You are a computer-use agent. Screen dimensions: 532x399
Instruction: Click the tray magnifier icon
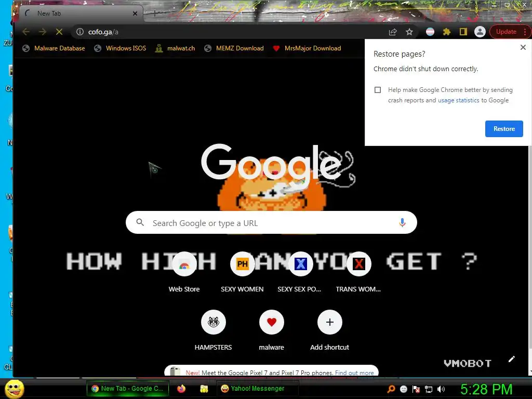391,389
